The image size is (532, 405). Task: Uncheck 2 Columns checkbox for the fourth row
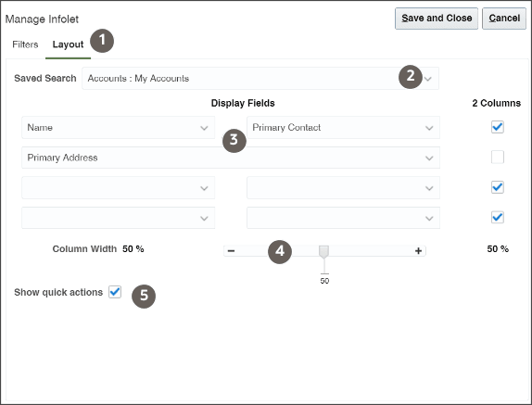[498, 217]
